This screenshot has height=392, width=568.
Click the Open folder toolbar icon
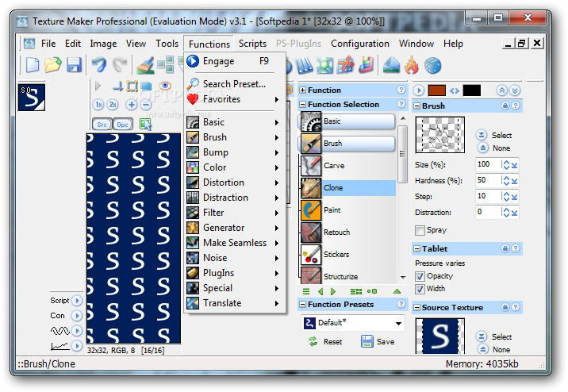tap(53, 65)
